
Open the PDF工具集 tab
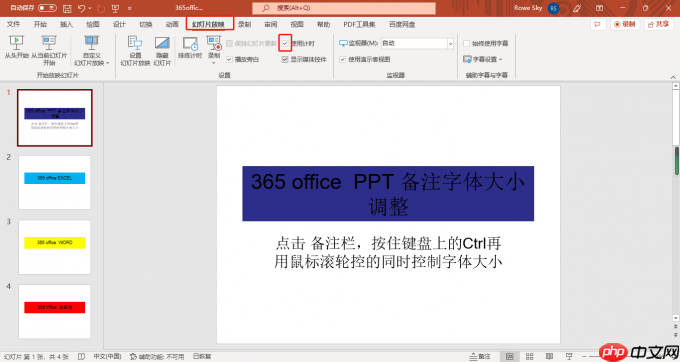359,24
